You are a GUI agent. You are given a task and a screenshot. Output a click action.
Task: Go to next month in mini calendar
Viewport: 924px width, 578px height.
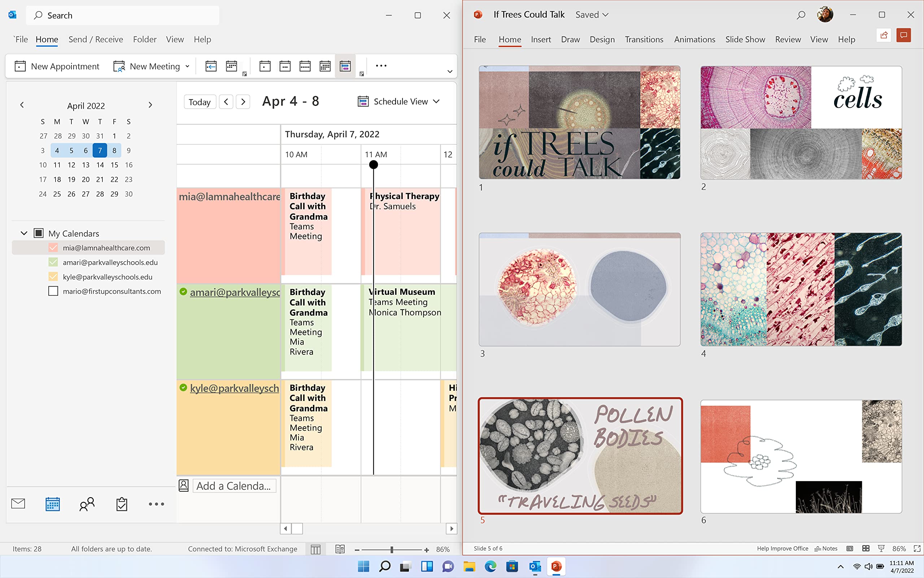click(150, 105)
